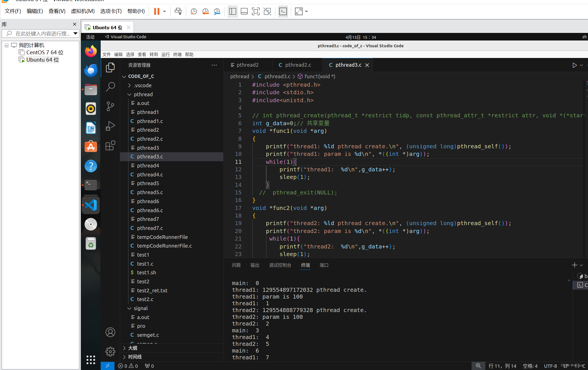The width and height of the screenshot is (588, 370).
Task: Click the Run code play button
Action: [575, 65]
